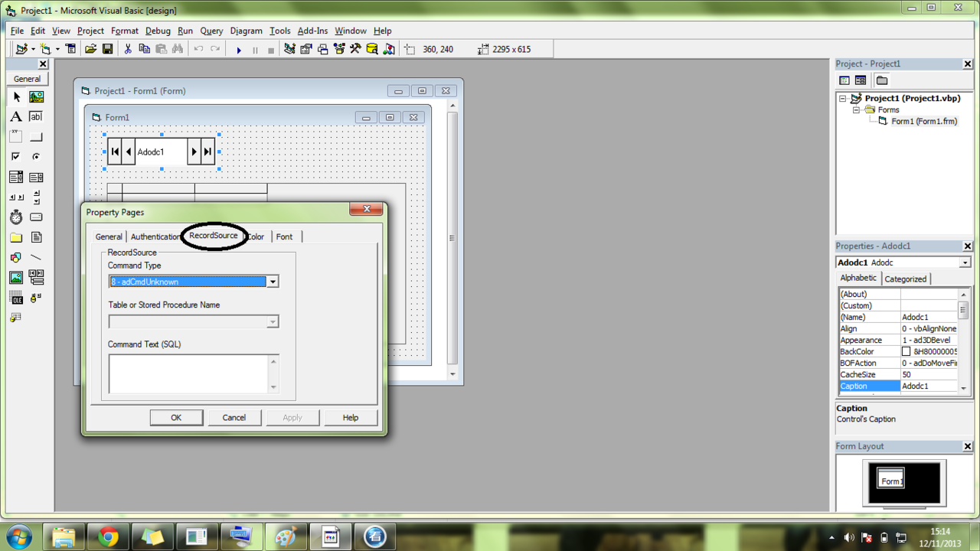Select the DirListBox folder tool
Viewport: 980px width, 551px height.
(x=16, y=237)
